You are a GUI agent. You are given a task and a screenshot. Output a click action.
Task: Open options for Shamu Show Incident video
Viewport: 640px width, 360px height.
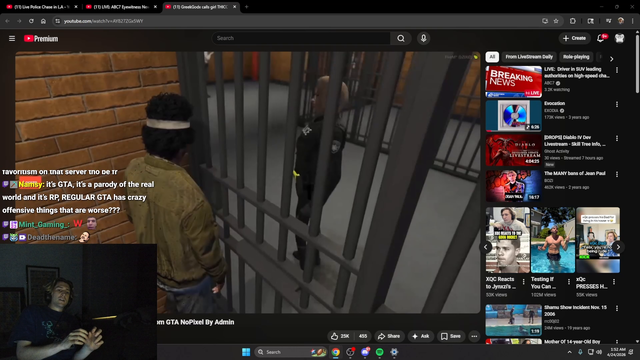coord(617,309)
